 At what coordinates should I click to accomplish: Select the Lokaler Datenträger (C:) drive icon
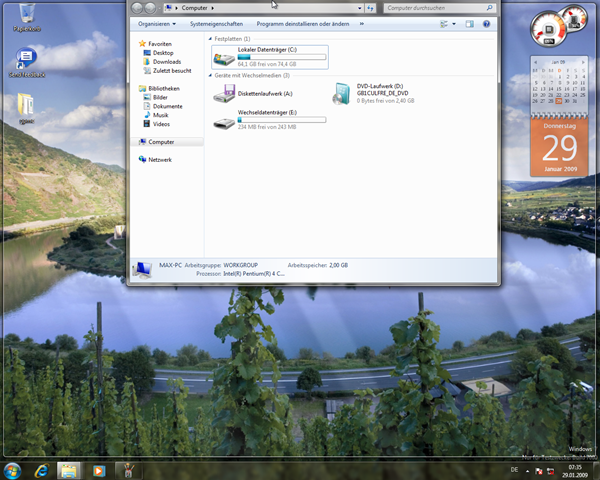pos(224,58)
